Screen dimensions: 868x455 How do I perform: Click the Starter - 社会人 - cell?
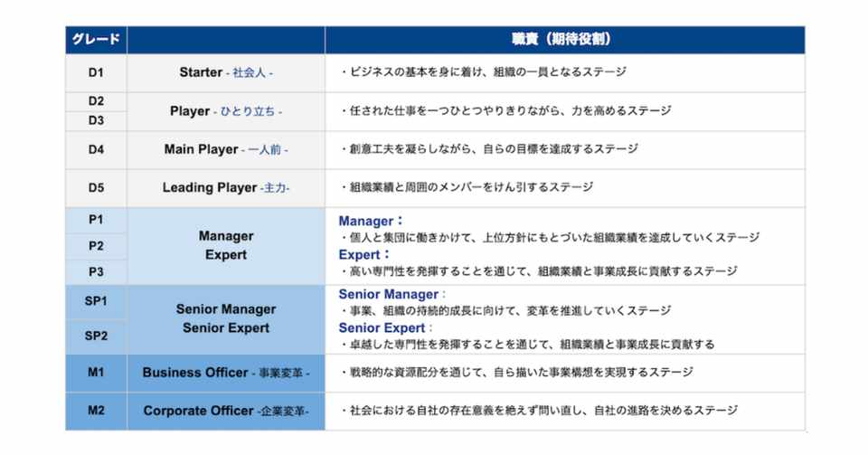[x=226, y=72]
